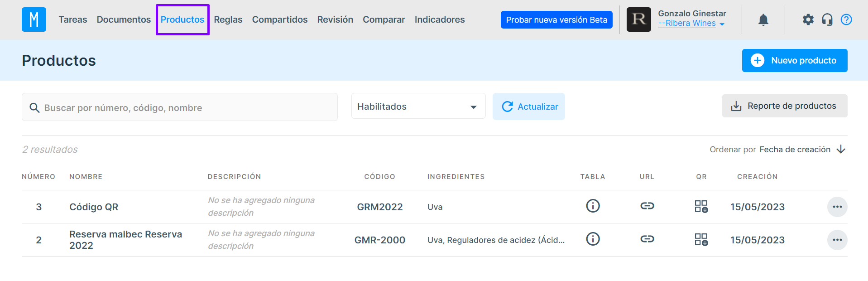Open settings via the gear icon
Image resolution: width=868 pixels, height=281 pixels.
(808, 19)
